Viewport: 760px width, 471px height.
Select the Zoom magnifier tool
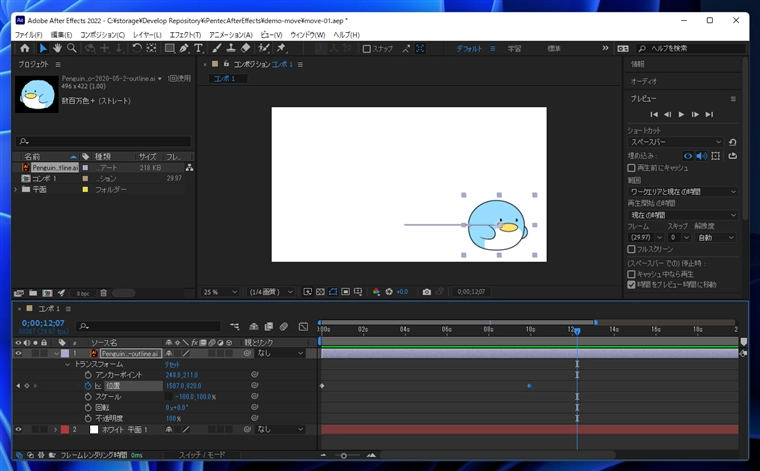tap(72, 48)
